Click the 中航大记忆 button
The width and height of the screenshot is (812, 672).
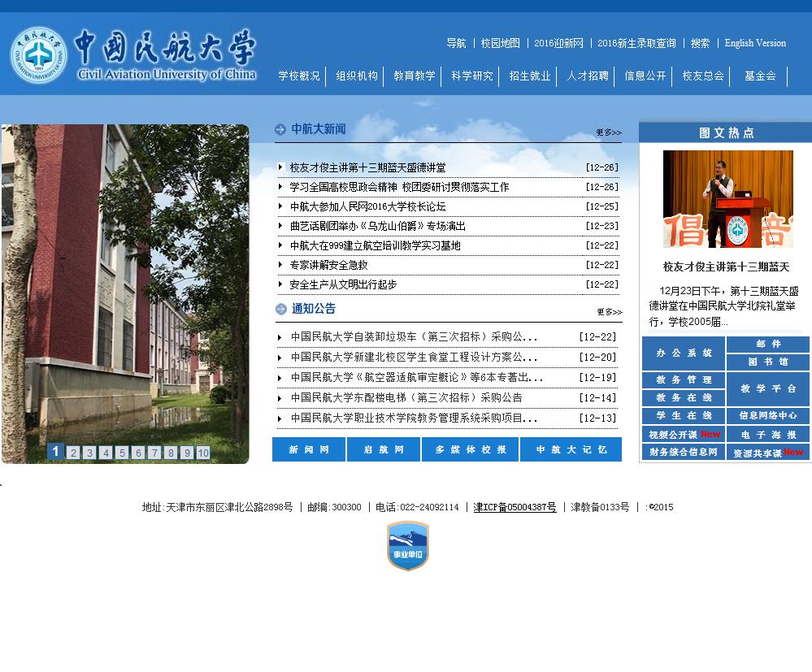(571, 449)
